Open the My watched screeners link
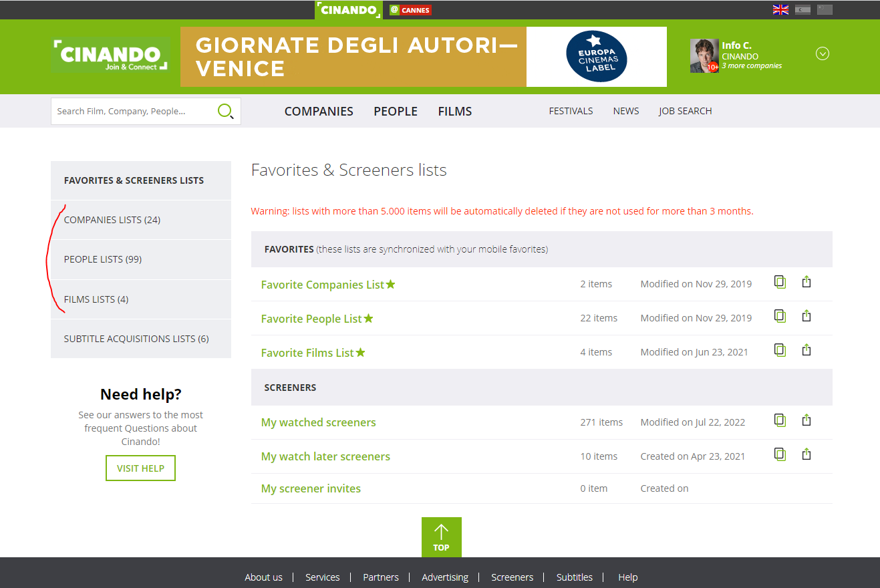The height and width of the screenshot is (588, 880). point(318,422)
